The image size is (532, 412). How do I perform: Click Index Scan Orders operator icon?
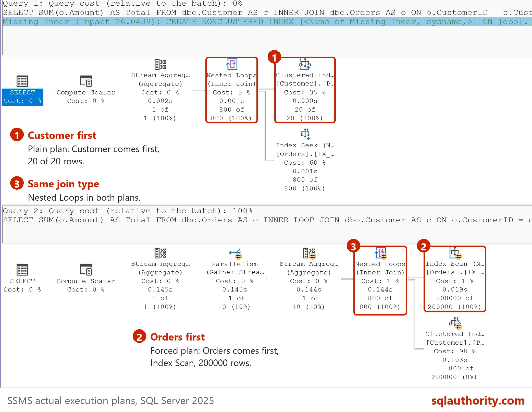(x=455, y=253)
